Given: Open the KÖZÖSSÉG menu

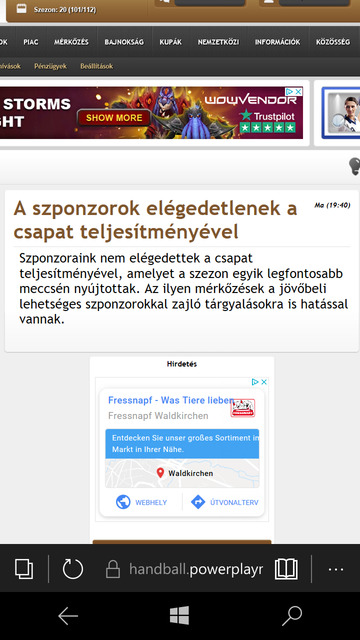Looking at the screenshot, I should (x=333, y=42).
